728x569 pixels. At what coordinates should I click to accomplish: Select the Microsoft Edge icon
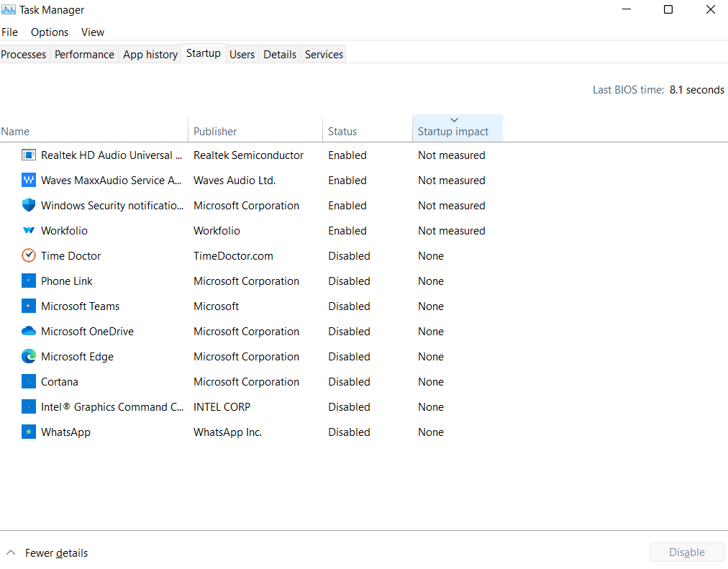[29, 356]
